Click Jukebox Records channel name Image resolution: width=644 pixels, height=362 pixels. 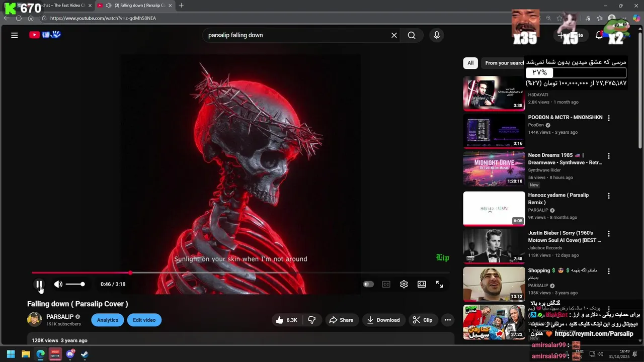coord(545,248)
